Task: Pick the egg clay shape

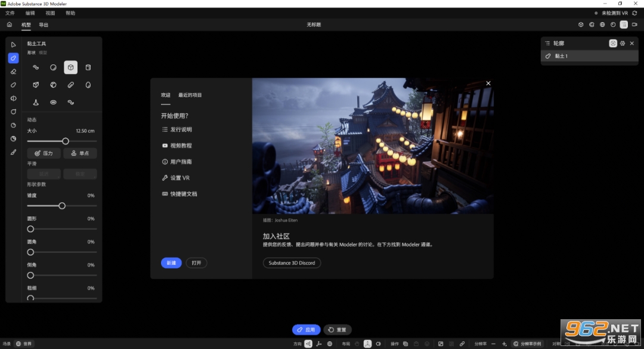Action: click(x=88, y=85)
